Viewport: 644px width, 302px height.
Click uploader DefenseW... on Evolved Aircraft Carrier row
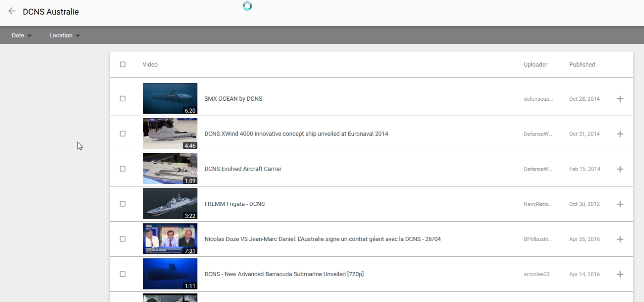click(538, 169)
